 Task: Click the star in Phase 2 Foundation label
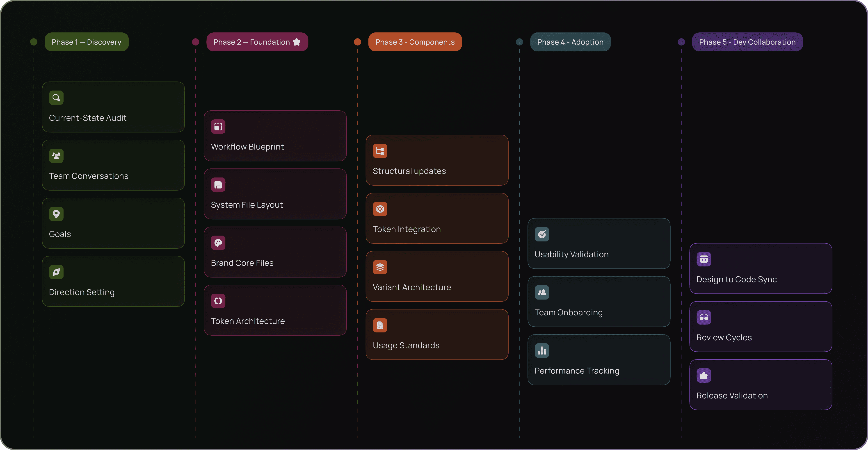point(297,42)
